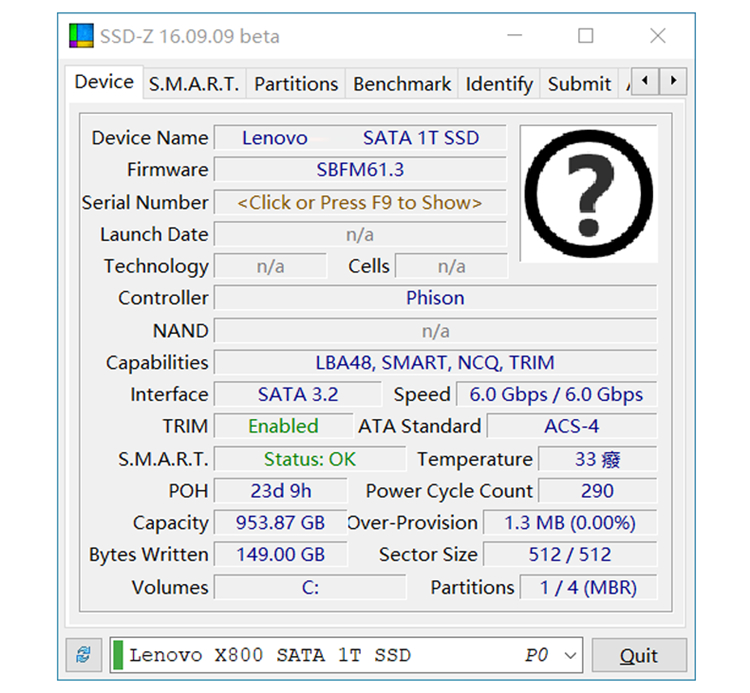Switch to the S.M.A.R.T. tab

194,84
